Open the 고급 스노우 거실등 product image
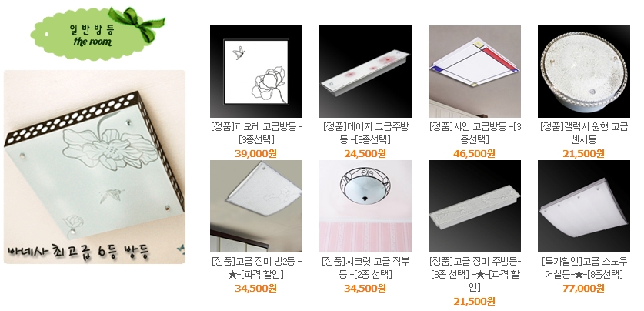Screen dimensions: 644x311 point(584,206)
